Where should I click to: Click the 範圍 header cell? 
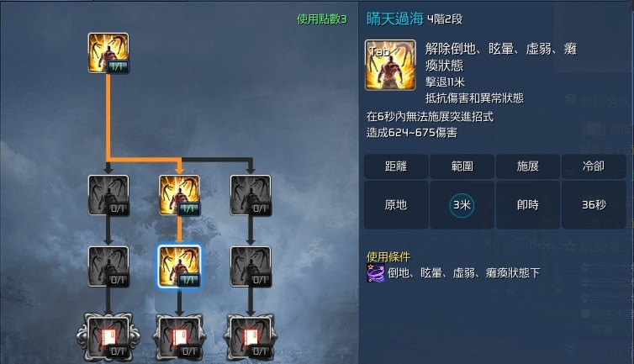point(462,166)
